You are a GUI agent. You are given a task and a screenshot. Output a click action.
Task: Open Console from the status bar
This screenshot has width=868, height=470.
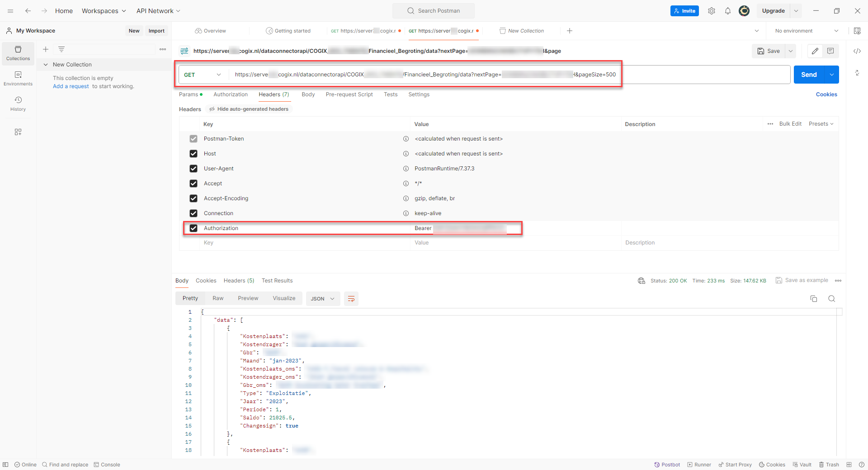coord(107,465)
